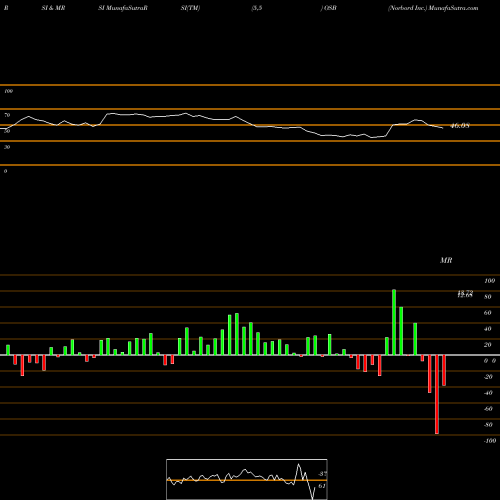Open the mini overview chart at the bottom

point(247,479)
